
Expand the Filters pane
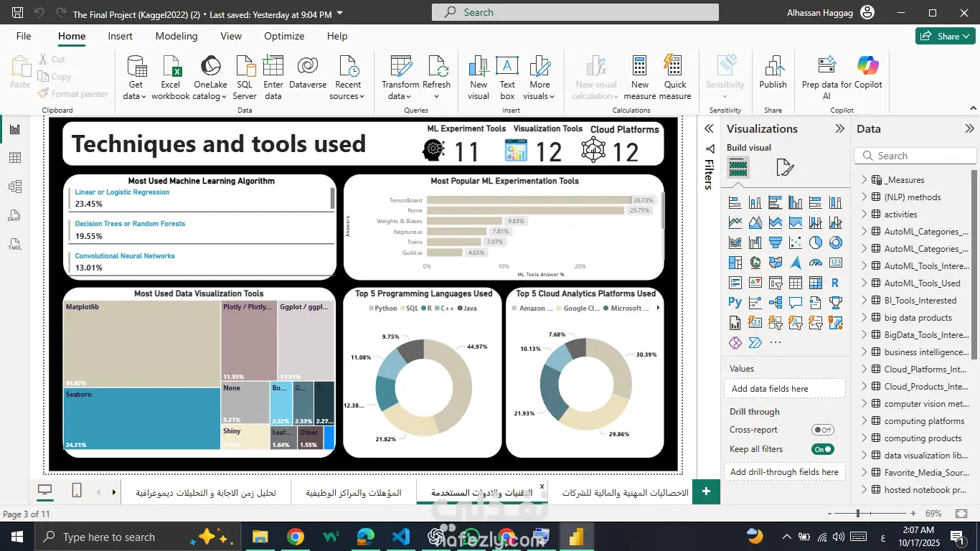pos(709,129)
